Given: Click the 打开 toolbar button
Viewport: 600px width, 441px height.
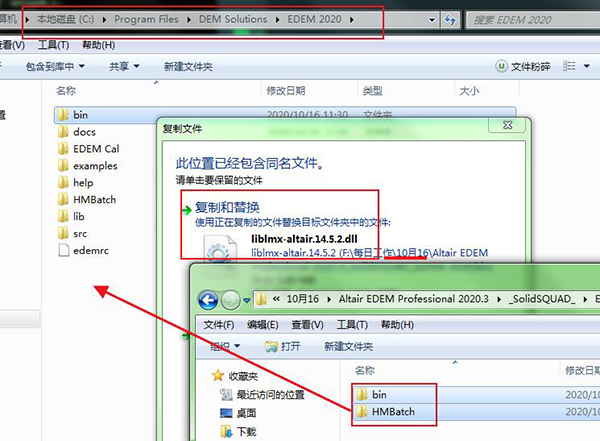Looking at the screenshot, I should click(x=283, y=346).
